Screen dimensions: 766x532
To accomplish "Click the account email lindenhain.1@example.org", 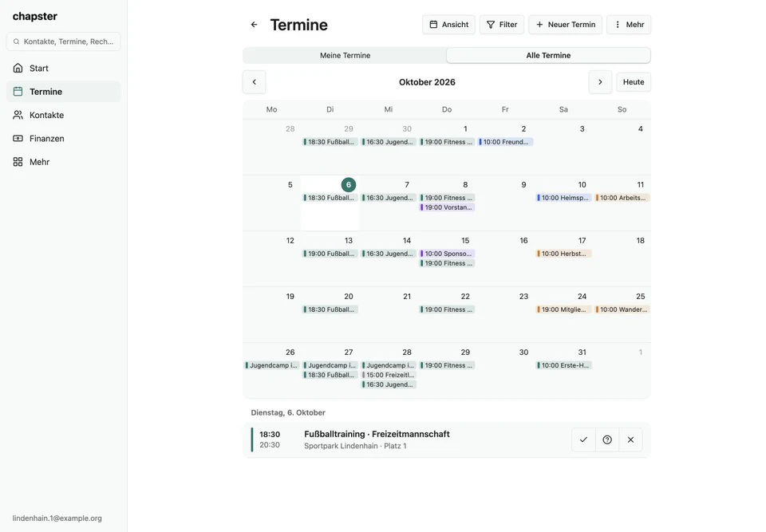I will pyautogui.click(x=57, y=518).
